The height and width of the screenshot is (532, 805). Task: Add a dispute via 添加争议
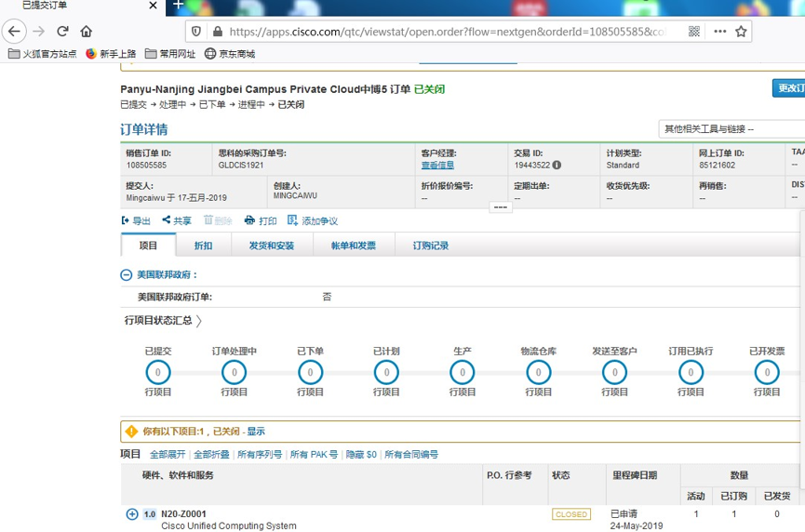tap(313, 220)
